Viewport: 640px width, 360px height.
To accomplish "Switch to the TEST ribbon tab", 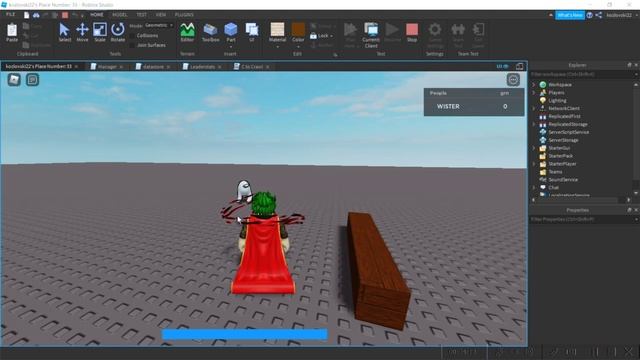I will pos(141,15).
